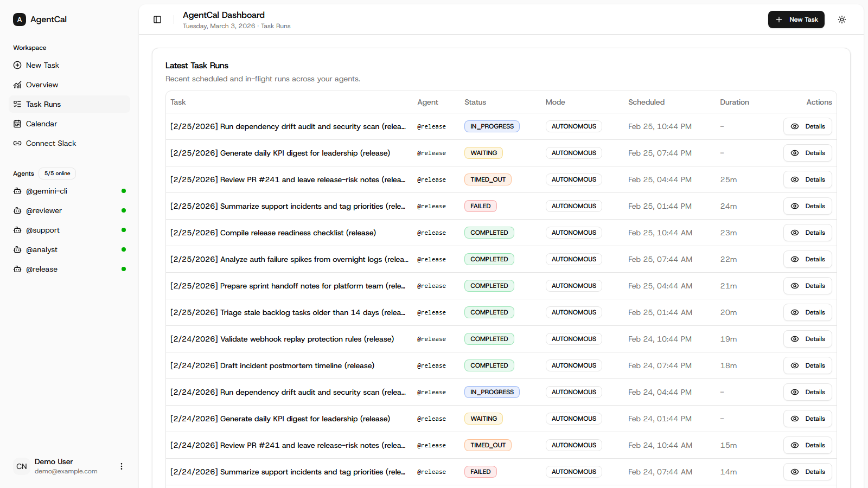
Task: Click the robot icon beside @support
Action: [x=17, y=230]
